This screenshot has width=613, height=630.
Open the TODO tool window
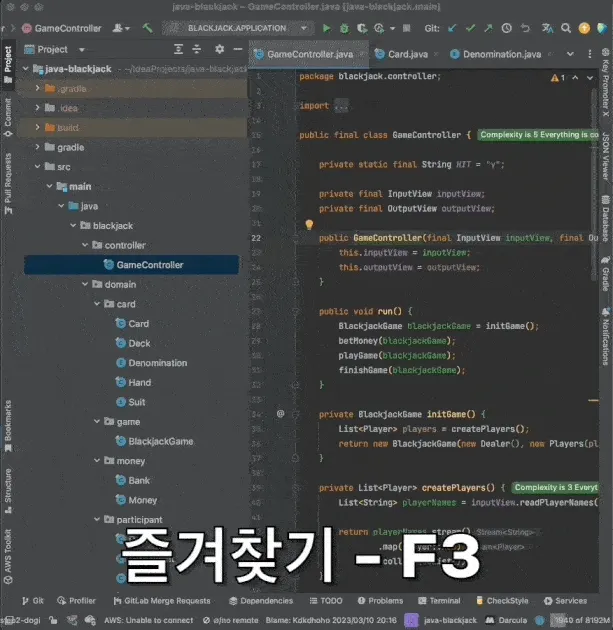pyautogui.click(x=326, y=601)
